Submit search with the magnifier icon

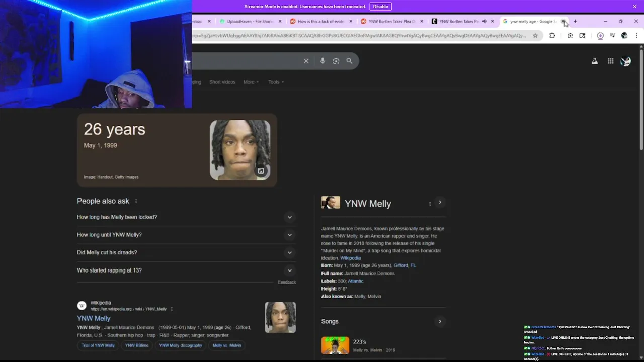click(x=349, y=61)
